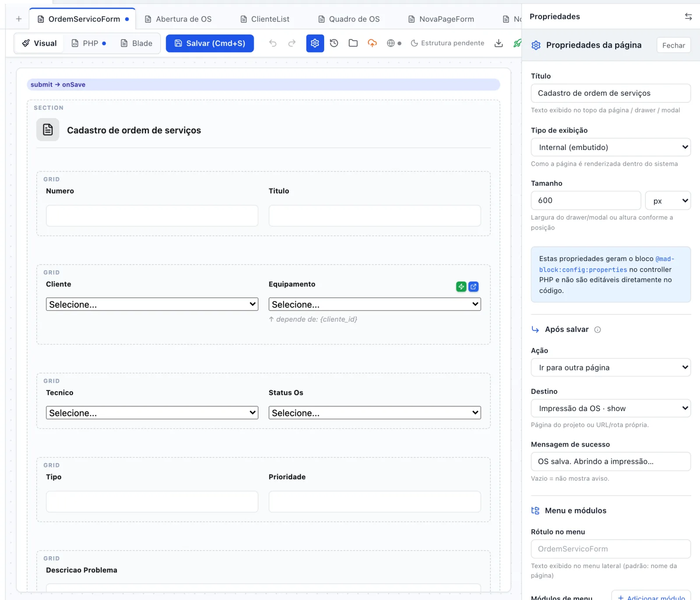Viewport: 700px width, 600px height.
Task: Click document icon beside Cadastro de ordem heading
Action: click(x=48, y=129)
